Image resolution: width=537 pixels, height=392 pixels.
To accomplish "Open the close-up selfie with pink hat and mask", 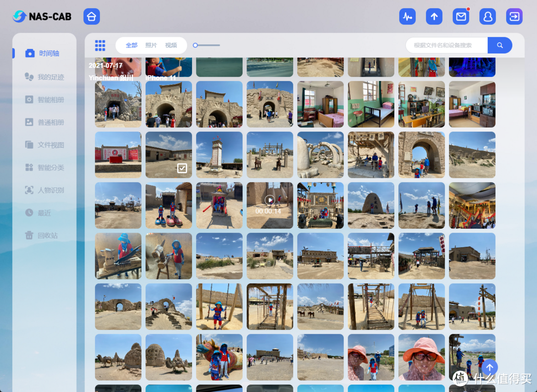I will tap(422, 357).
